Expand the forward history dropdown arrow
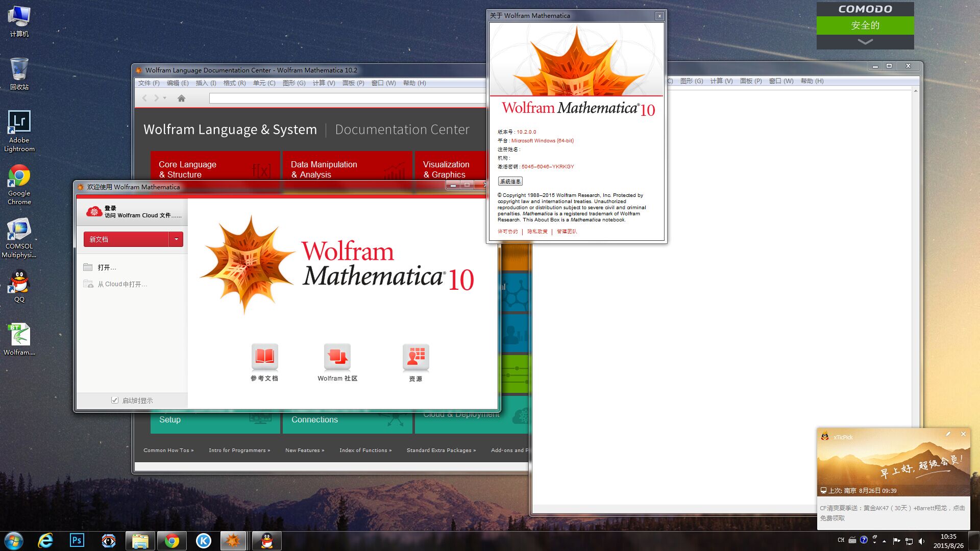This screenshot has height=551, width=980. [165, 98]
